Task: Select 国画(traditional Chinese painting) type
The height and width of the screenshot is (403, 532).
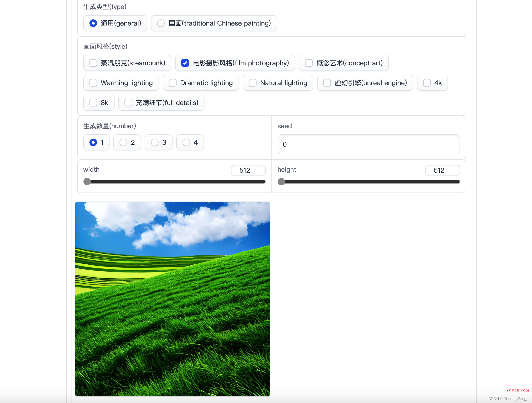Action: (160, 23)
